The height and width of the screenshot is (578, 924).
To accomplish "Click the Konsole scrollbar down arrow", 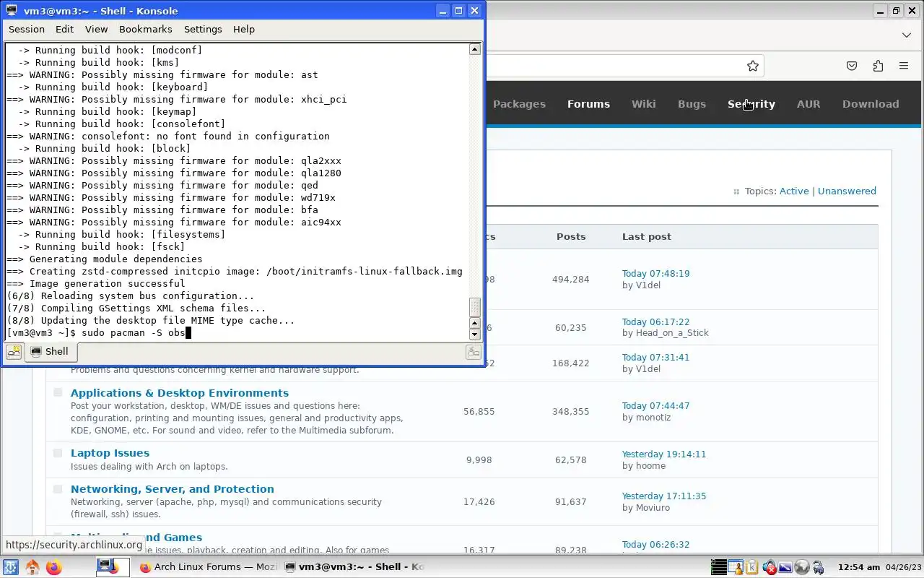I will click(474, 334).
